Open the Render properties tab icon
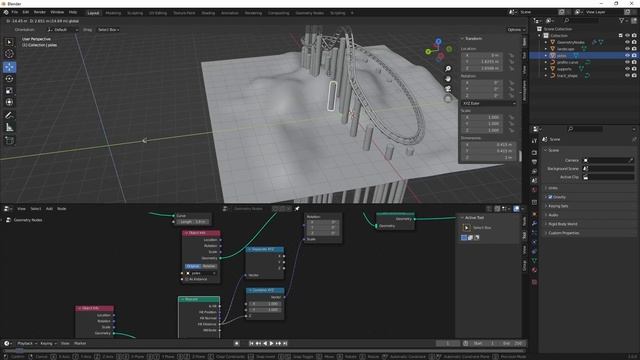Image resolution: width=640 pixels, height=360 pixels. click(x=534, y=152)
